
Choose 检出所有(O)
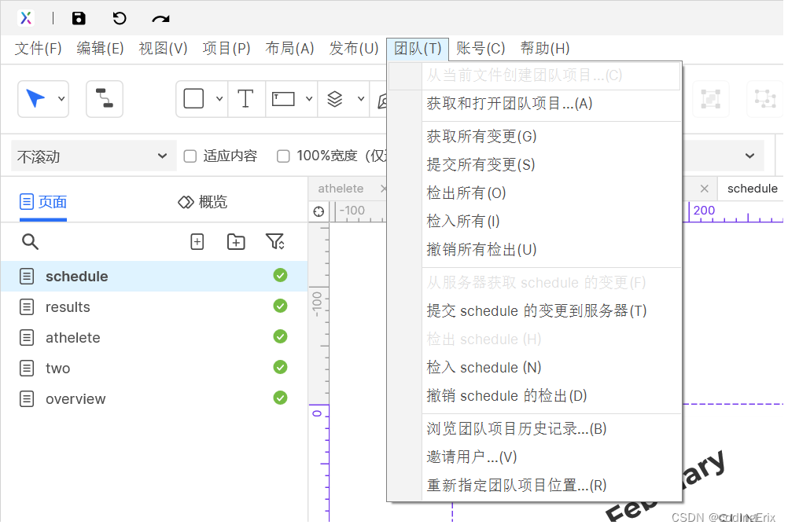tap(535, 193)
